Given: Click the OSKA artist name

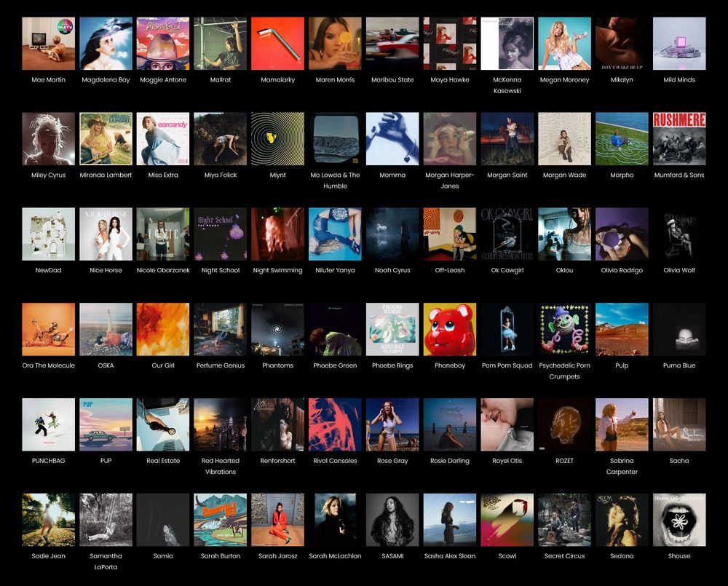Looking at the screenshot, I should coord(106,365).
